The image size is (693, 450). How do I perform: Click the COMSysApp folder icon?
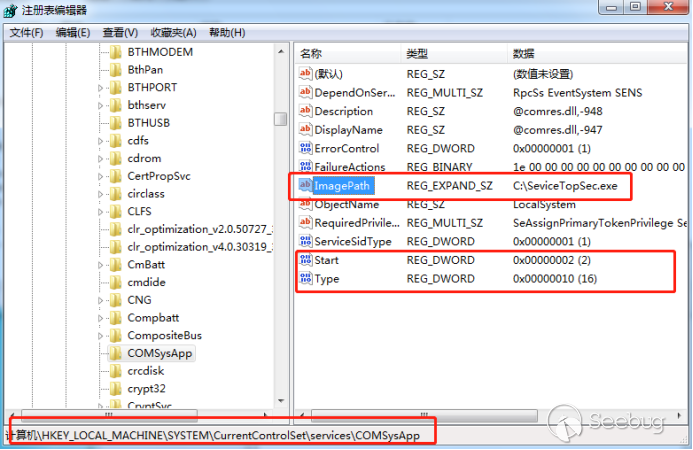[116, 353]
